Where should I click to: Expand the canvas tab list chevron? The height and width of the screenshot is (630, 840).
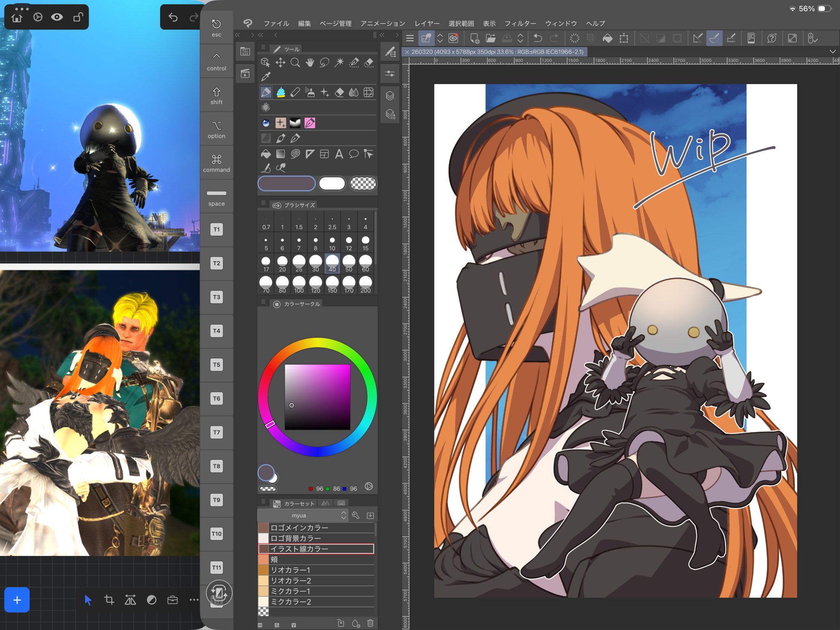[832, 52]
